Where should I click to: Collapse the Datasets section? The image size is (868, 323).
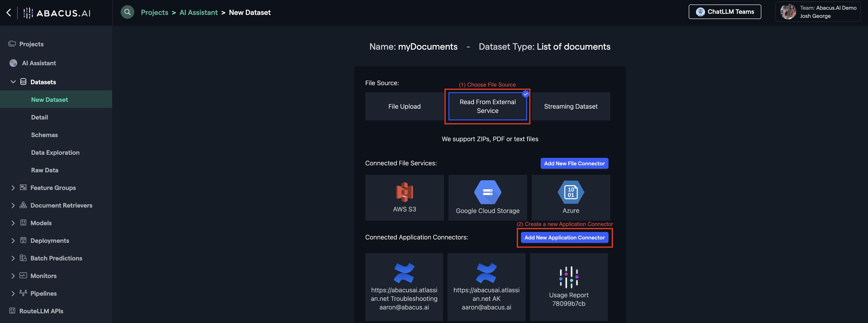[x=13, y=82]
